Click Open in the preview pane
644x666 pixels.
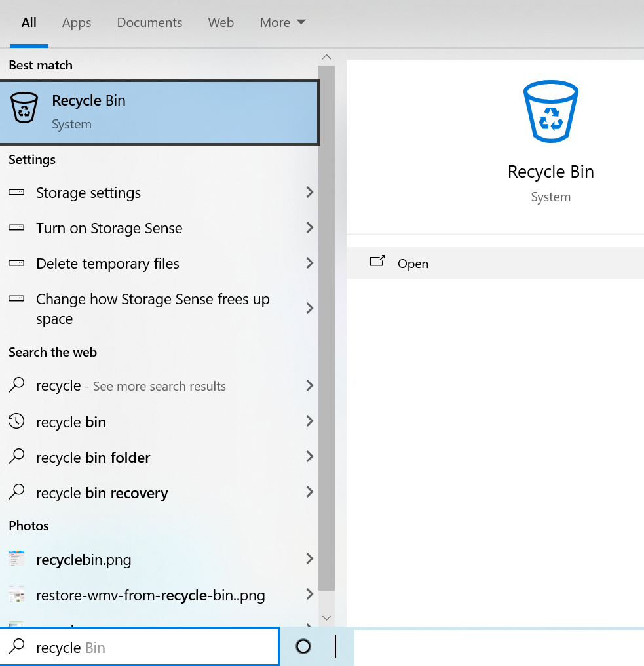point(495,264)
